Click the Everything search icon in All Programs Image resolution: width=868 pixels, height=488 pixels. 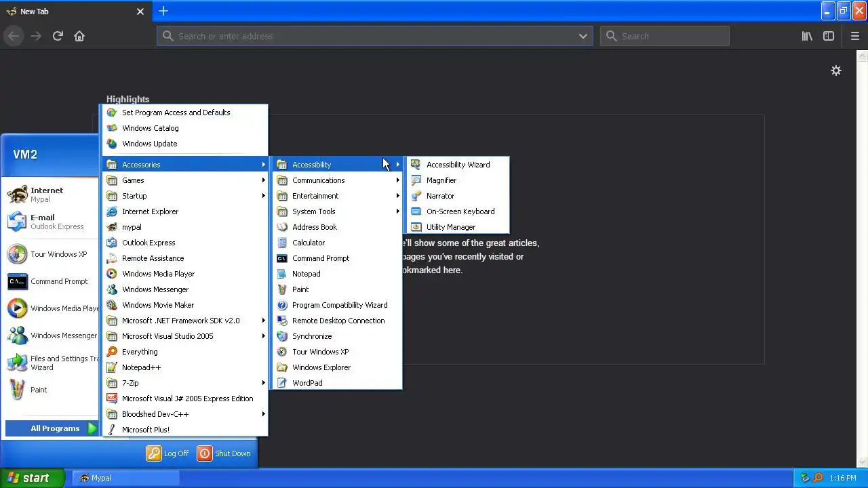click(112, 352)
